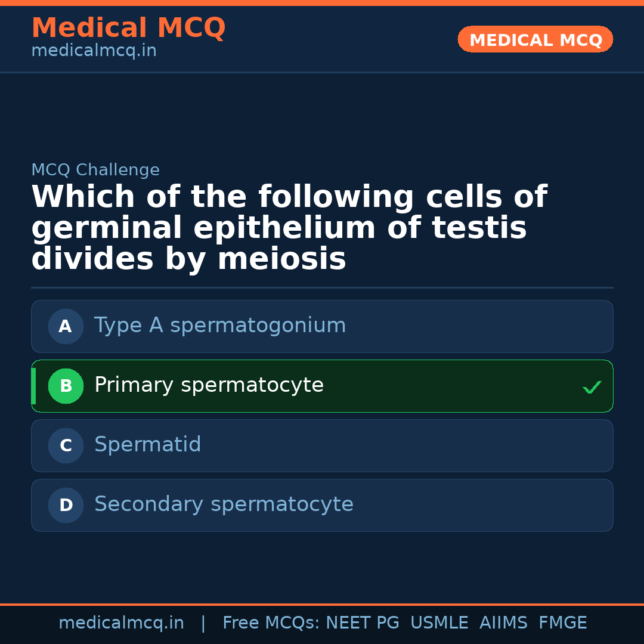Choose the Secondary spermatocyte answer
Viewport: 644px width, 644px height.
(224, 504)
